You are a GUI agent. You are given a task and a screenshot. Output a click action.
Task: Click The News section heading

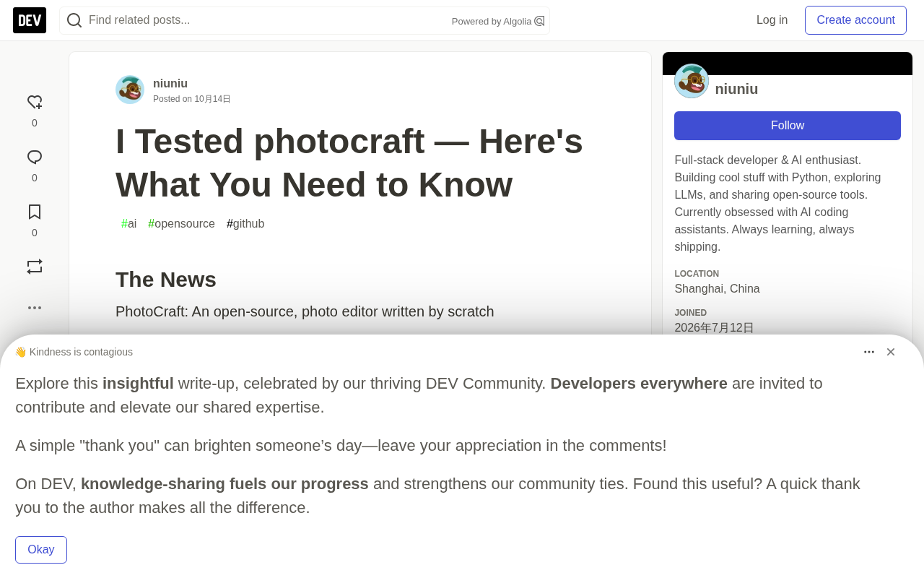pos(166,280)
